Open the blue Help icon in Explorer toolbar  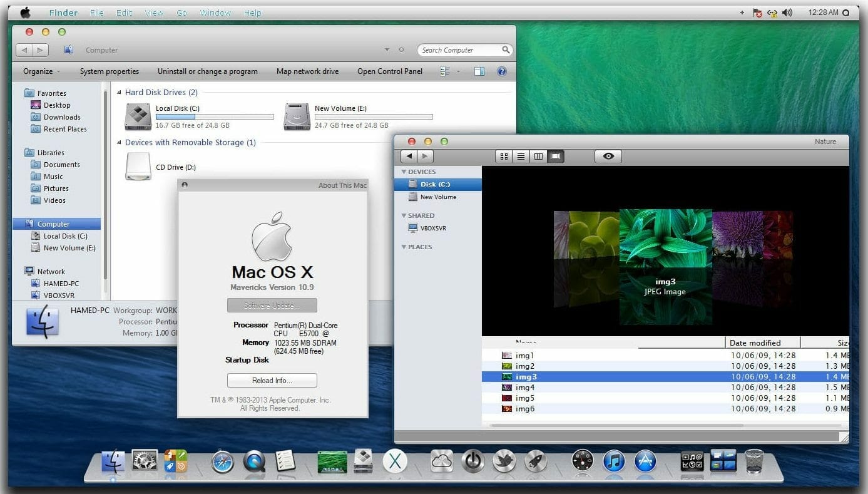[501, 71]
